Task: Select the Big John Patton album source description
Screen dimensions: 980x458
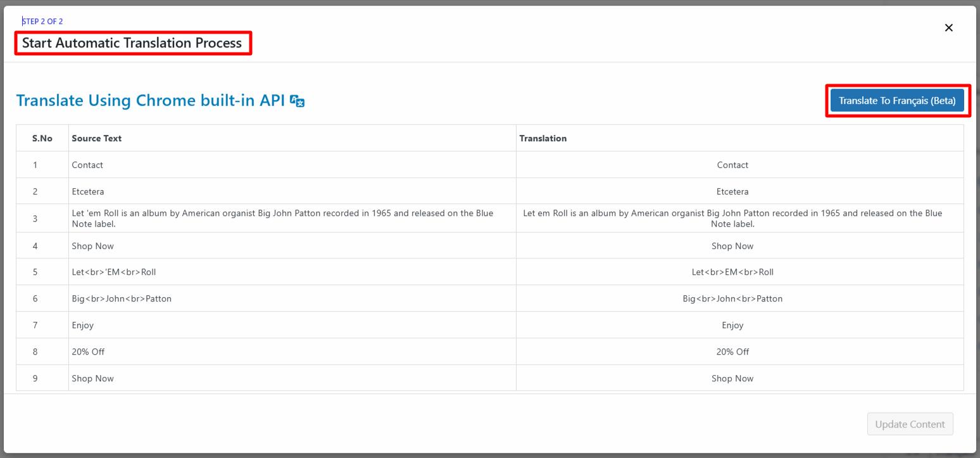Action: [282, 218]
